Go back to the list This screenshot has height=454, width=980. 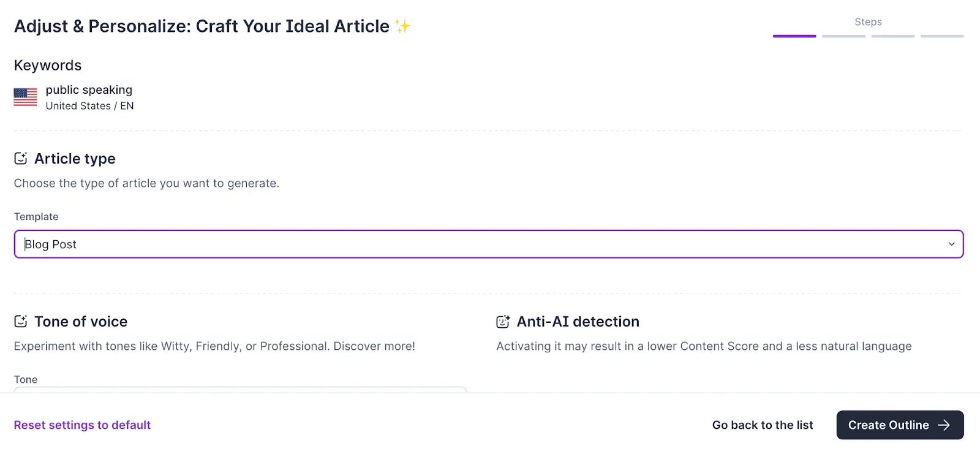(x=763, y=425)
